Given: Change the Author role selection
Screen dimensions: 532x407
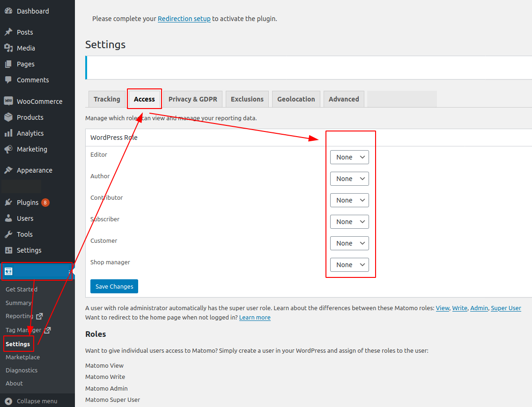Looking at the screenshot, I should click(349, 179).
